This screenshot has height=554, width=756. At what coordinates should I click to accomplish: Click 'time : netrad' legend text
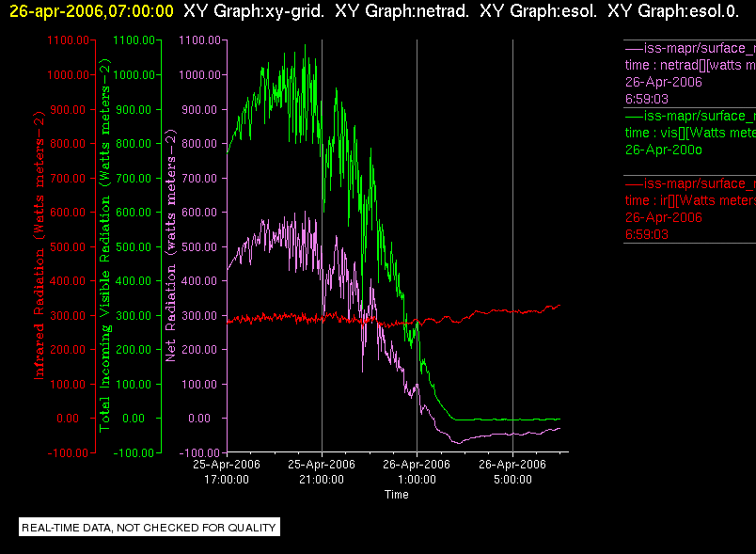click(x=690, y=65)
